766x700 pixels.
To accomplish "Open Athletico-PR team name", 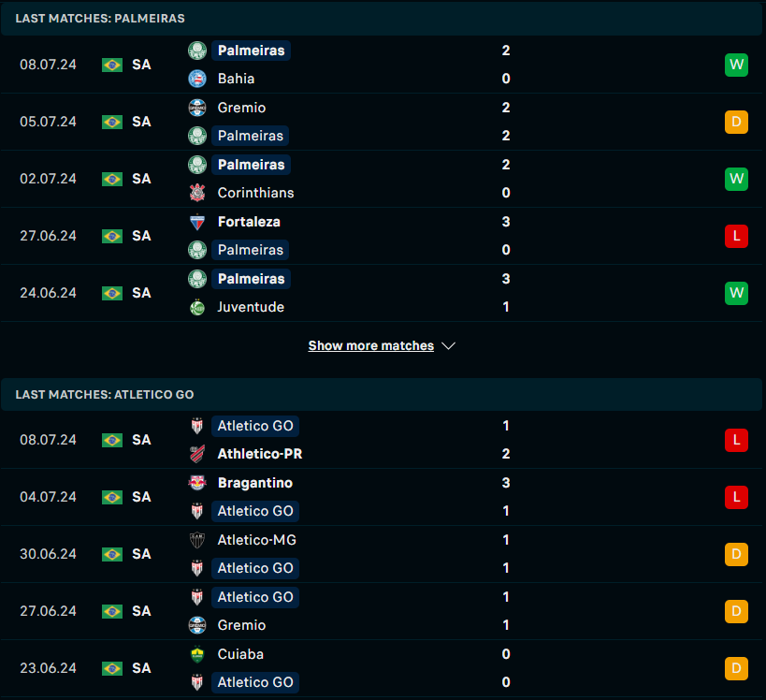I will 260,454.
